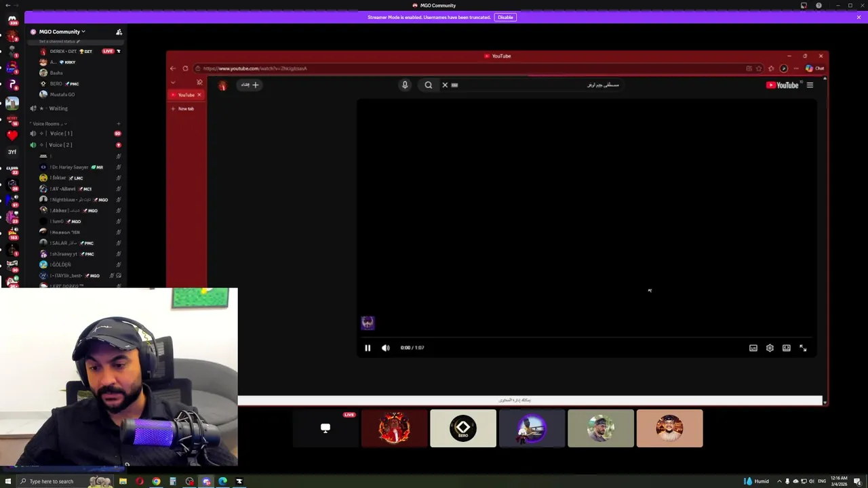Open Opera browser from the taskbar
The width and height of the screenshot is (868, 488).
coord(140,481)
